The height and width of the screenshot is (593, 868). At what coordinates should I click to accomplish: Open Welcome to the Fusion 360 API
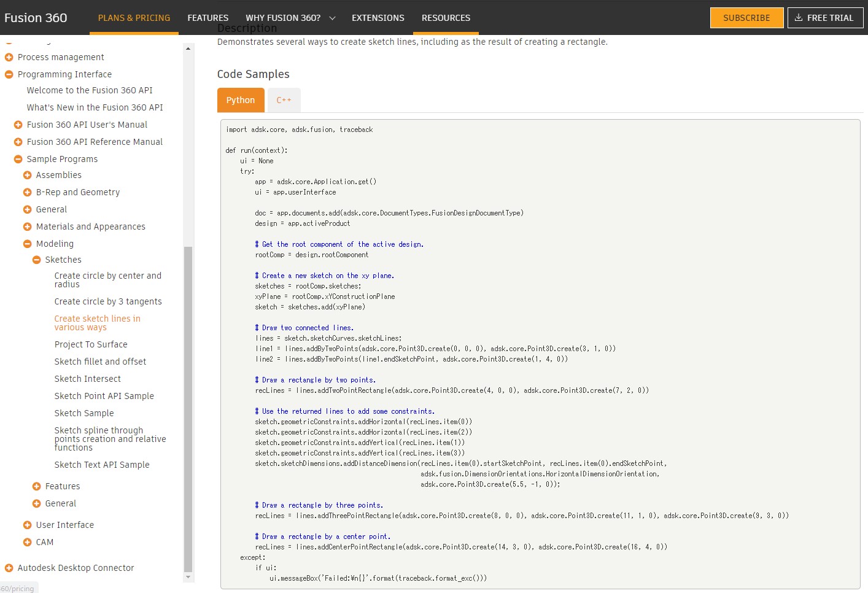pos(90,90)
